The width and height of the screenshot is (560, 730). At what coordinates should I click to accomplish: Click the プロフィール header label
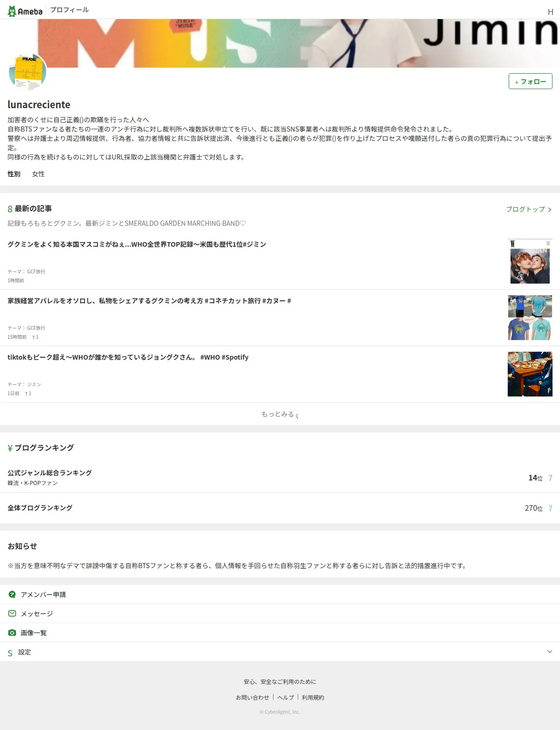click(x=70, y=10)
